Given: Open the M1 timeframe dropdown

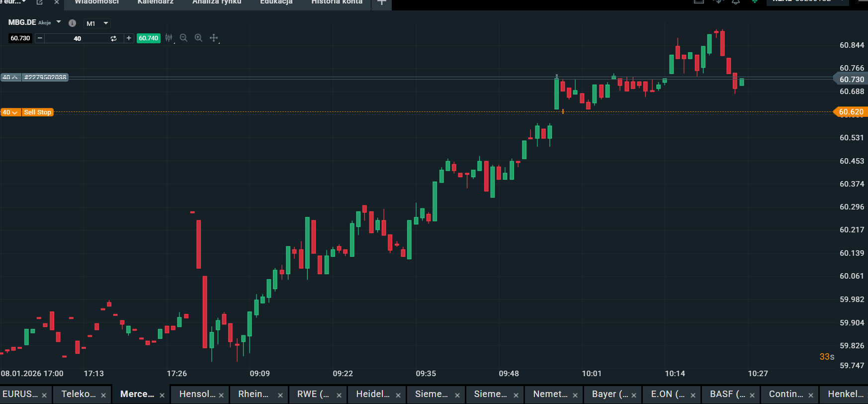Looking at the screenshot, I should (97, 23).
